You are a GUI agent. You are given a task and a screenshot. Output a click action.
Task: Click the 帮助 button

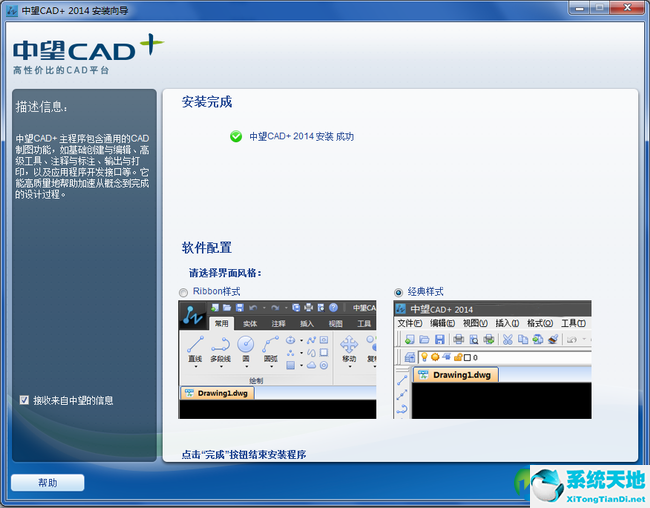pos(48,483)
